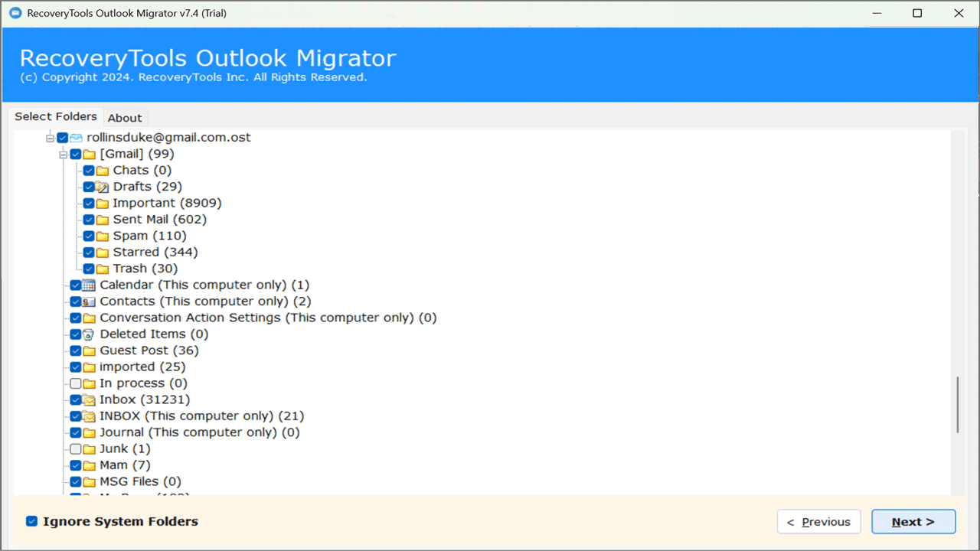The width and height of the screenshot is (980, 551).
Task: Uncheck the Calendar checkbox
Action: (75, 285)
